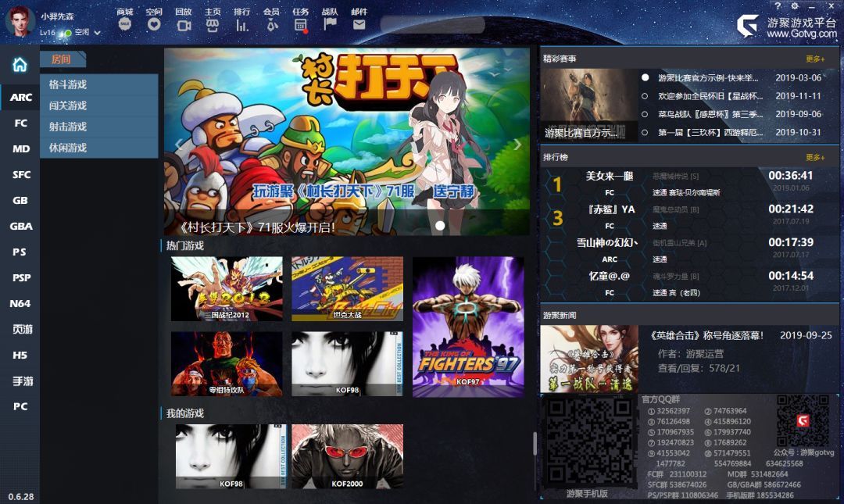Click ranking entry 雪山神の幻幻丶
Screen dimensions: 844x504
[607, 243]
